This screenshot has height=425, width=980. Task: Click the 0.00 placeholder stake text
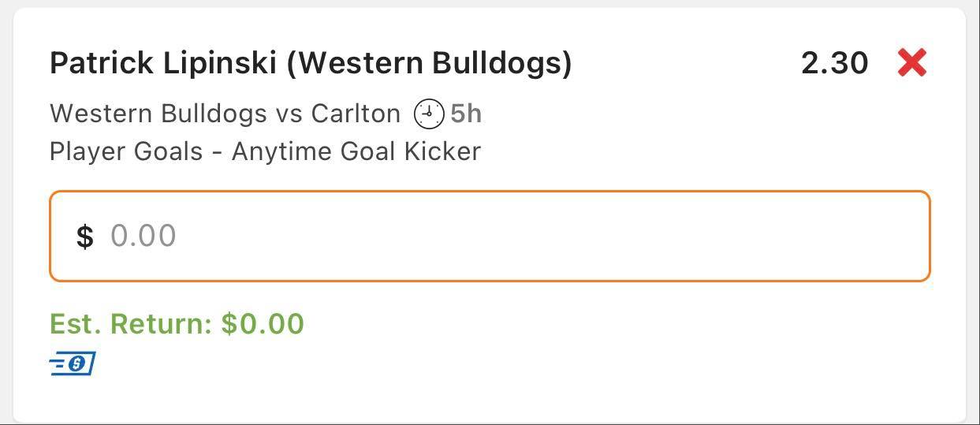point(143,236)
